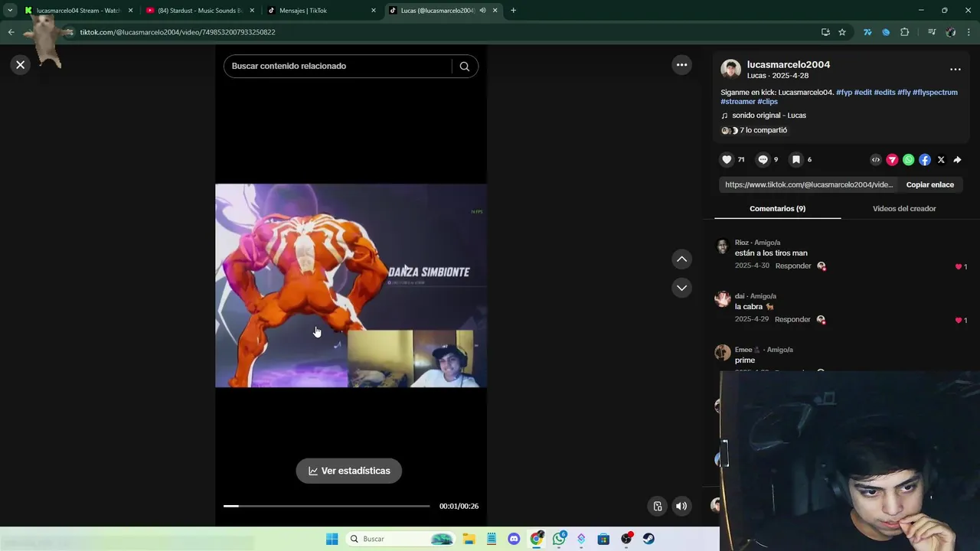Viewport: 980px width, 551px height.
Task: Open Microsoft Store from the taskbar
Action: tap(603, 539)
